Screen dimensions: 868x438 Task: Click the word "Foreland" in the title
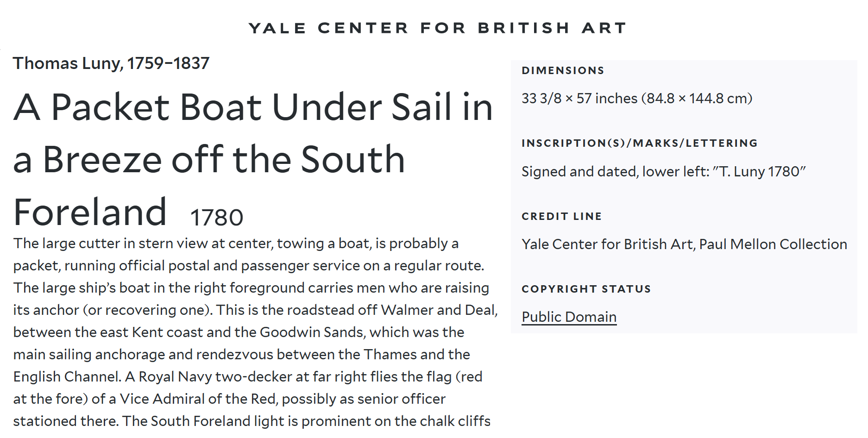coord(90,213)
